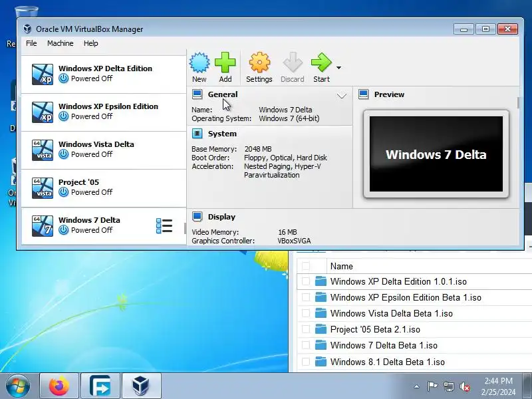Viewport: 532px width, 399px height.
Task: Click the System section heading
Action: tap(222, 134)
